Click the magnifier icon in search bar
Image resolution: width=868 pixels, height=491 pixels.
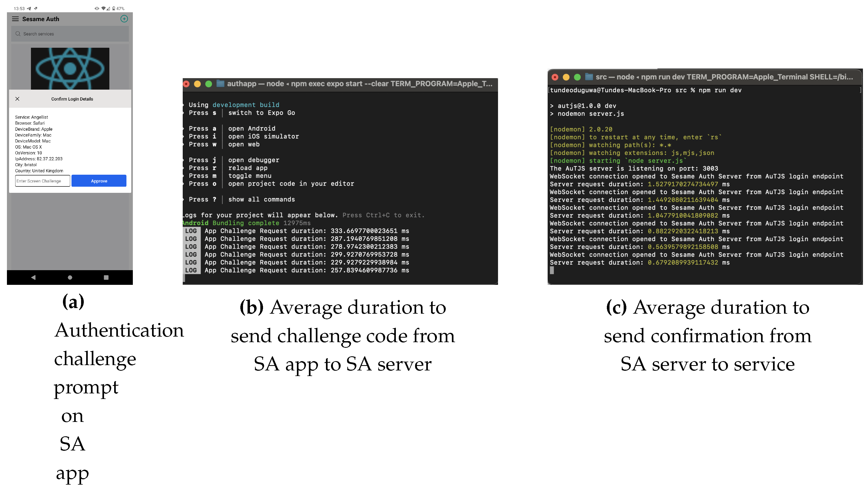(18, 34)
